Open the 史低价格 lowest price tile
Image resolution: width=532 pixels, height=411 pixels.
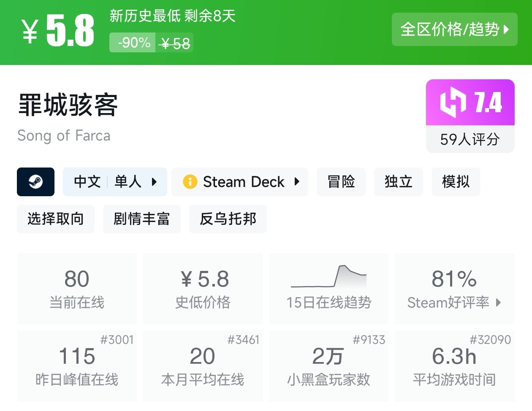(203, 289)
